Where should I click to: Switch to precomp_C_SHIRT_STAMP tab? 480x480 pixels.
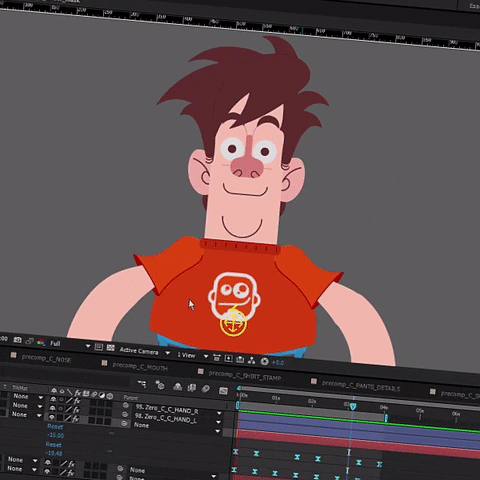click(244, 375)
